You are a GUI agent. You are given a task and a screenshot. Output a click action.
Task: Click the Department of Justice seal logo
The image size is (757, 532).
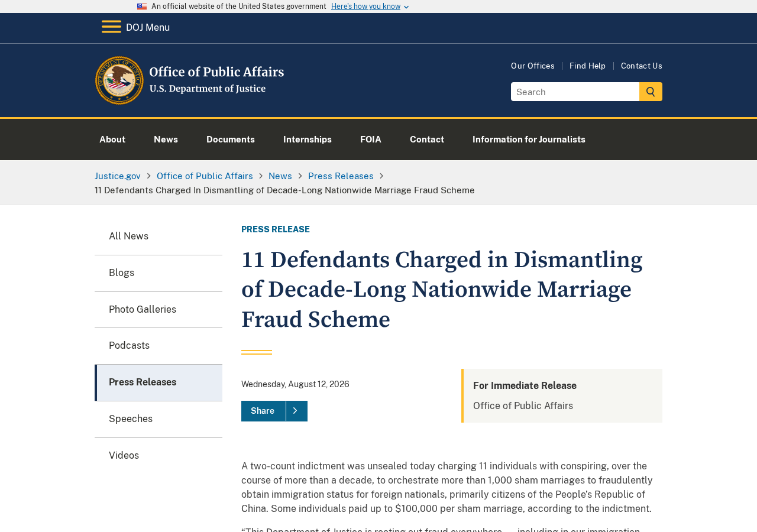(x=119, y=80)
